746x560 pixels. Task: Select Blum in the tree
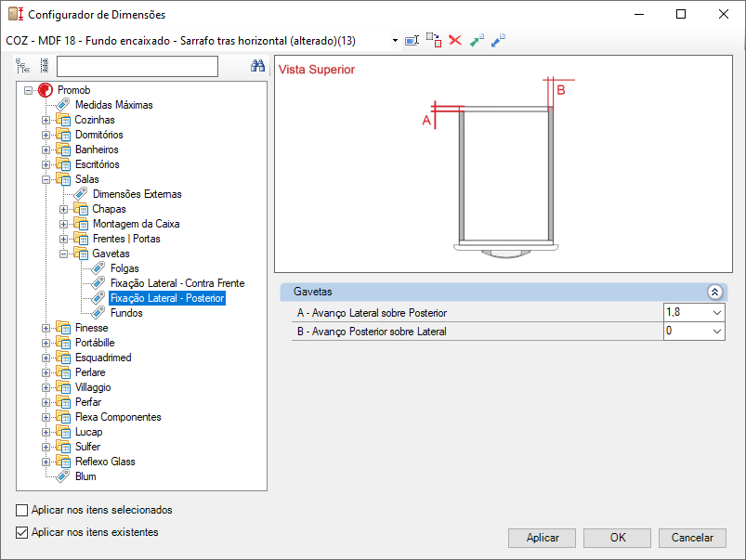click(x=85, y=476)
